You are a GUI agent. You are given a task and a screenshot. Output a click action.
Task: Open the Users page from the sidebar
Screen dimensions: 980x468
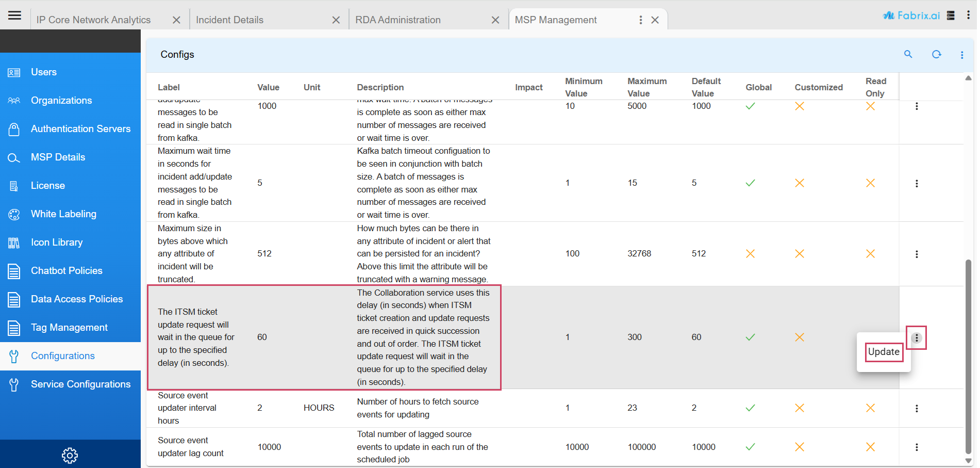coord(44,72)
